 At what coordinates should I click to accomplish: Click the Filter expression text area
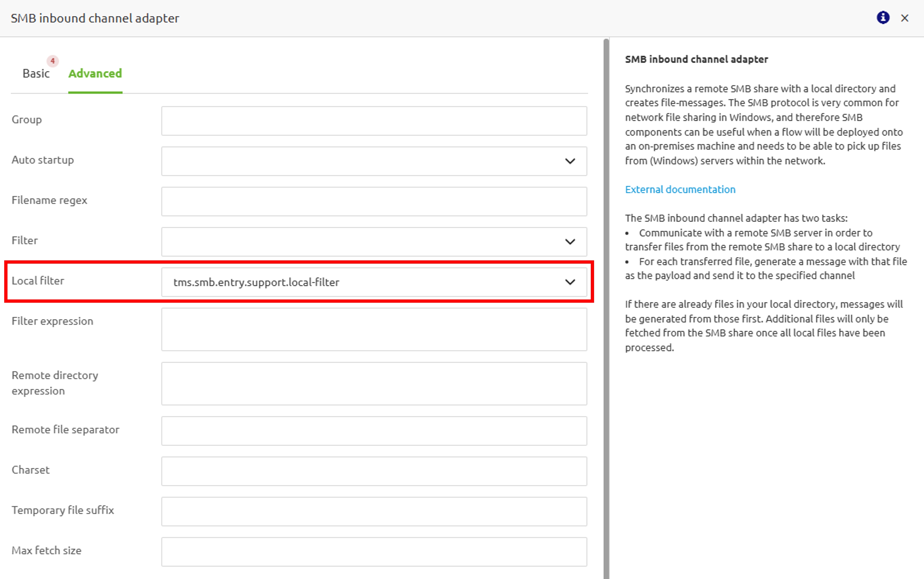tap(374, 329)
